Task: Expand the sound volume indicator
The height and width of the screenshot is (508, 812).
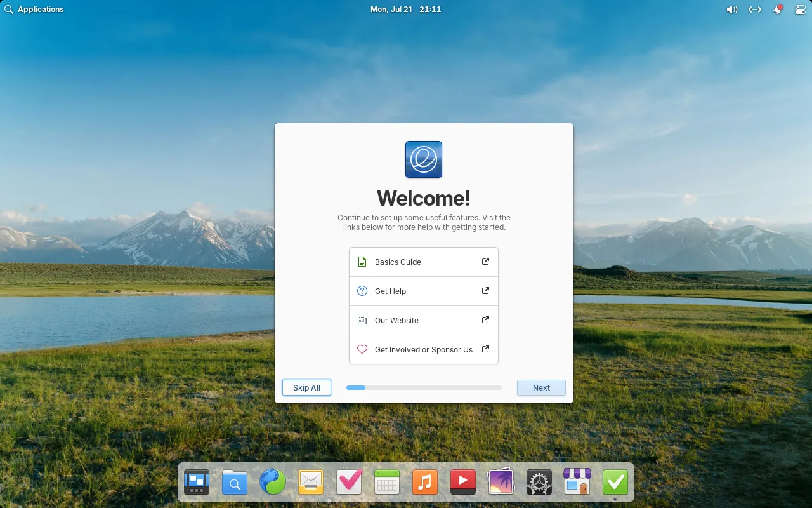Action: tap(732, 10)
